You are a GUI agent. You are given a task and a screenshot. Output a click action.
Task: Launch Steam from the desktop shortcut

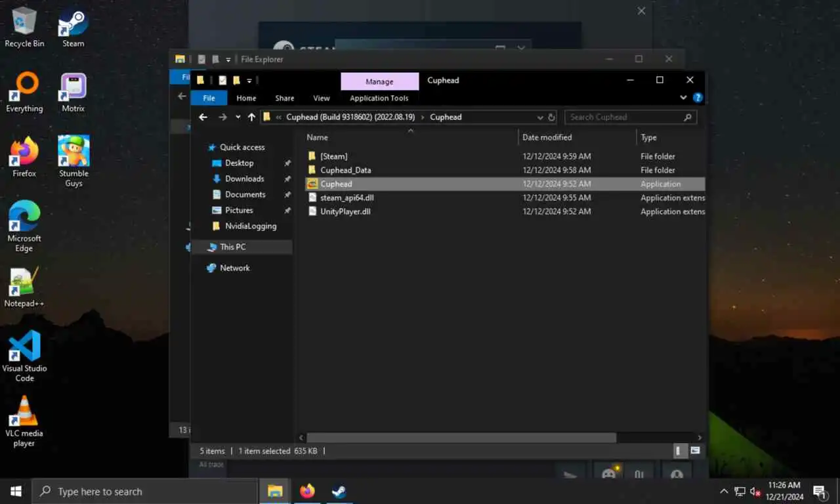pyautogui.click(x=73, y=27)
